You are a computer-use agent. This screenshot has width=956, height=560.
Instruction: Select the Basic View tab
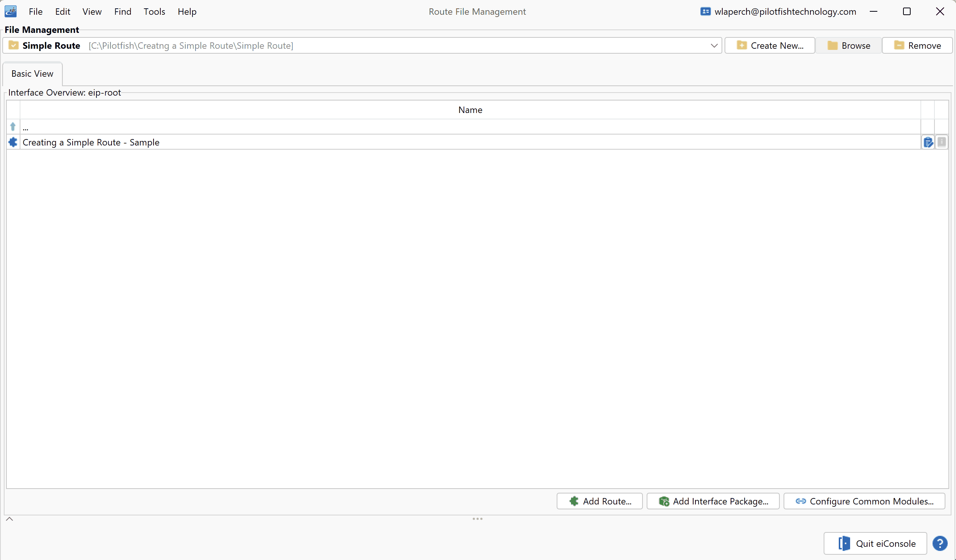(32, 74)
